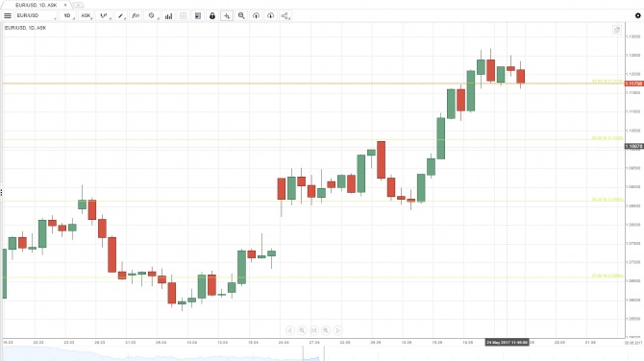
Task: Click the cloud download icon
Action: click(270, 15)
